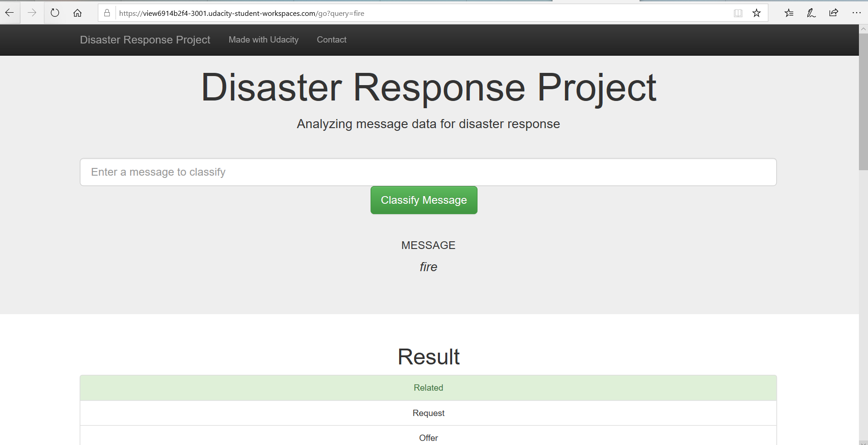Click the browser forward arrow

coord(32,13)
